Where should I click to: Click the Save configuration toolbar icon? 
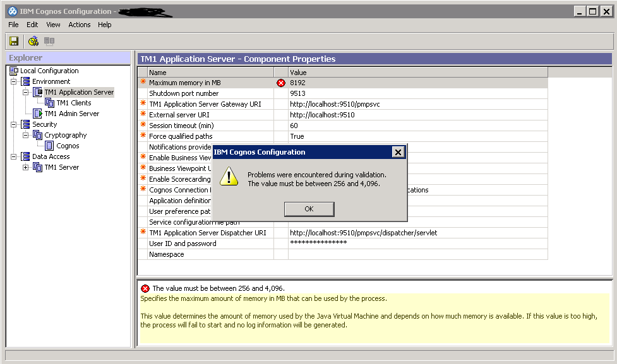coord(14,41)
